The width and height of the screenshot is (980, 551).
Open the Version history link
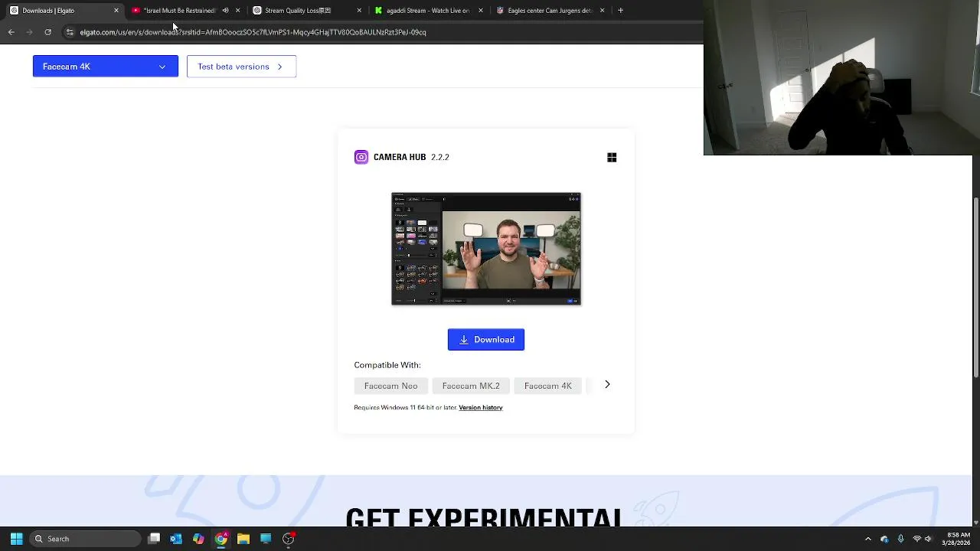pos(481,408)
